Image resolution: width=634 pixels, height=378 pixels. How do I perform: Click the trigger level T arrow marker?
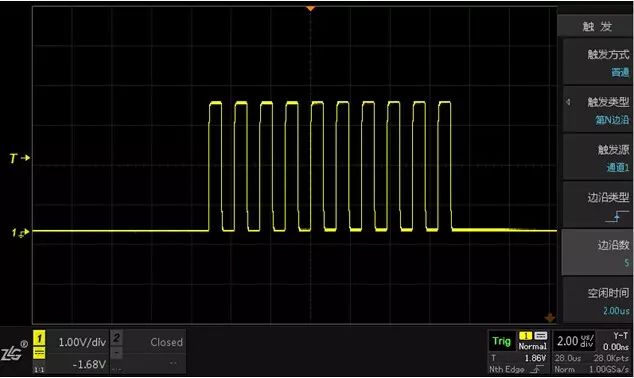tap(20, 158)
